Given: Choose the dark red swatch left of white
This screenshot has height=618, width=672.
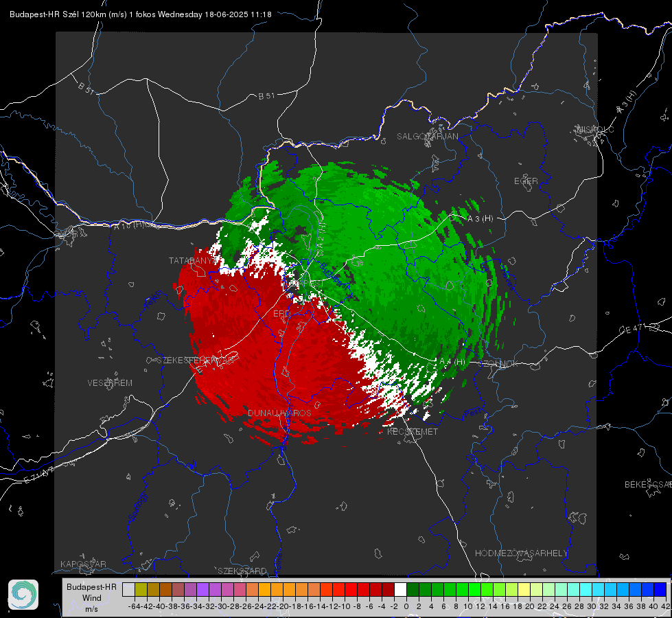Looking at the screenshot, I should click(x=388, y=589).
